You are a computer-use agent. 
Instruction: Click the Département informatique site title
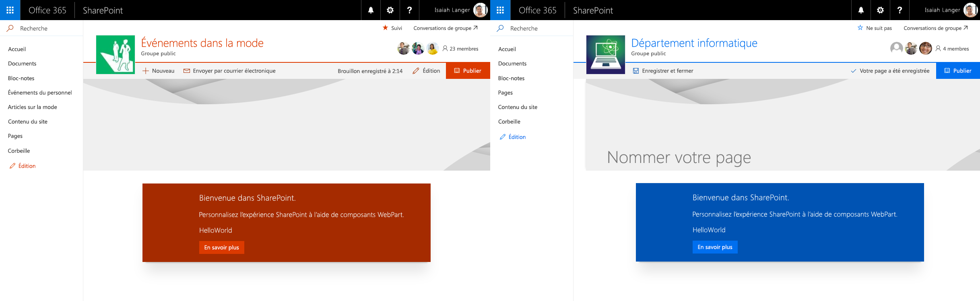click(694, 43)
